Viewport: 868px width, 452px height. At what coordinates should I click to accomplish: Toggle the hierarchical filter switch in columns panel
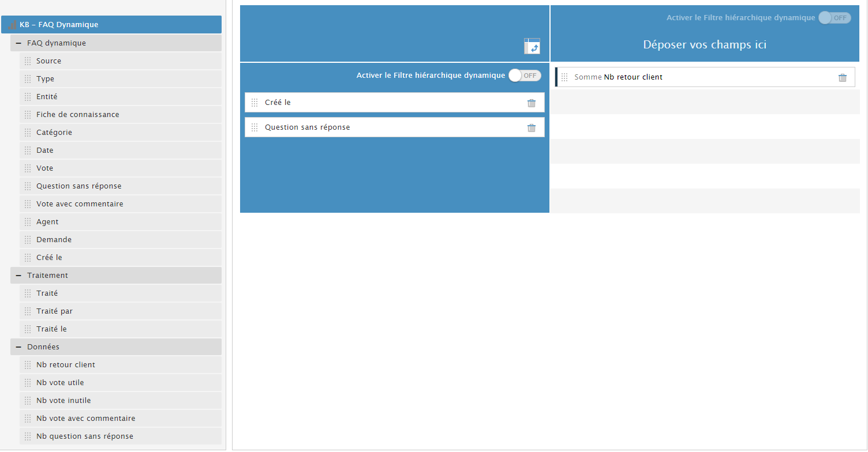(835, 18)
